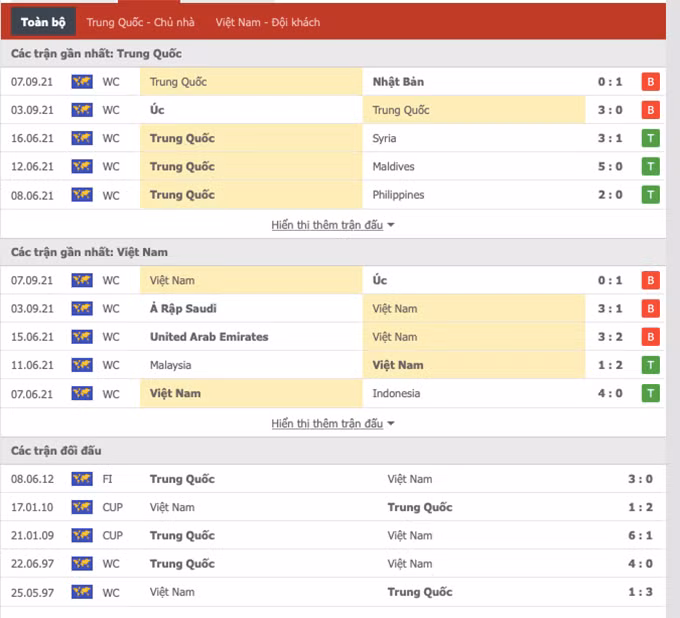
Task: Click the world flag icon on the 03.09.21 Úc row
Action: click(x=81, y=110)
